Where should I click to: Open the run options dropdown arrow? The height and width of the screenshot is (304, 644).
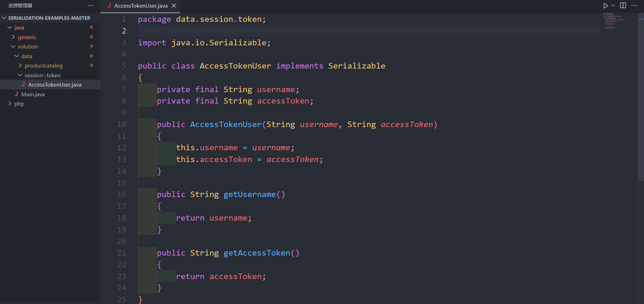613,6
